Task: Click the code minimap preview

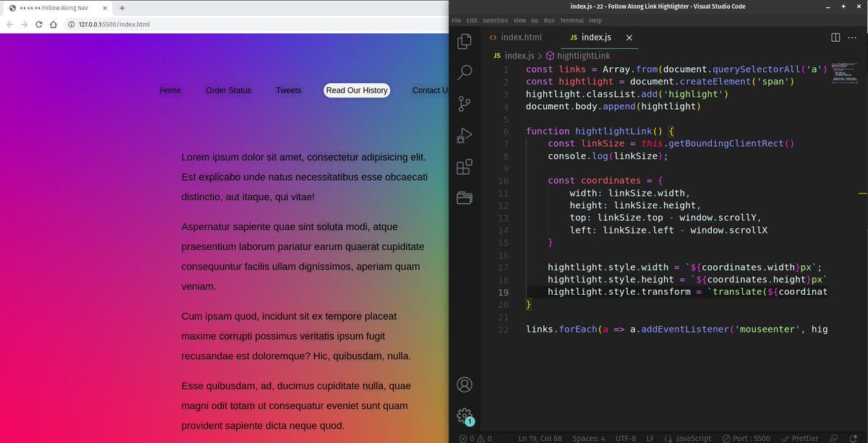Action: [x=843, y=74]
